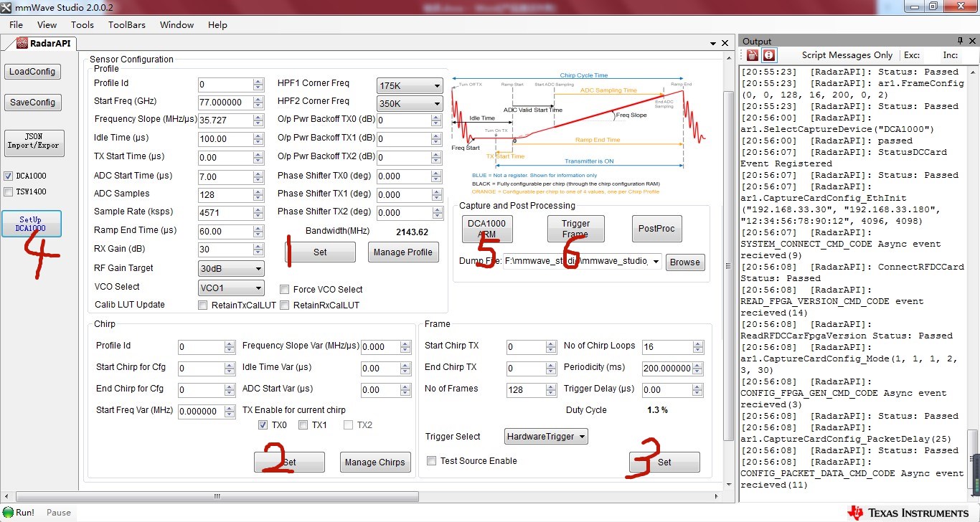Click the DCA1000 ARM button
Image resolution: width=980 pixels, height=522 pixels.
486,229
